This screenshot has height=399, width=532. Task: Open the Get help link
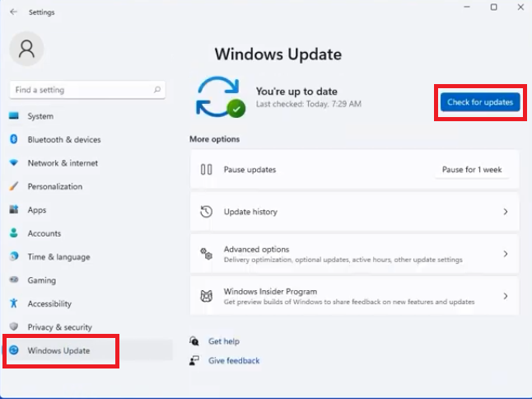224,341
